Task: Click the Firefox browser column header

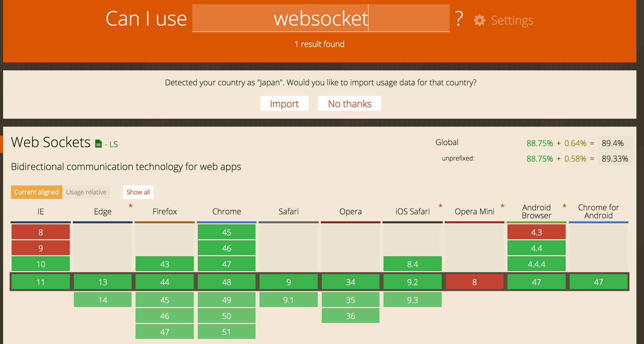Action: pos(164,211)
